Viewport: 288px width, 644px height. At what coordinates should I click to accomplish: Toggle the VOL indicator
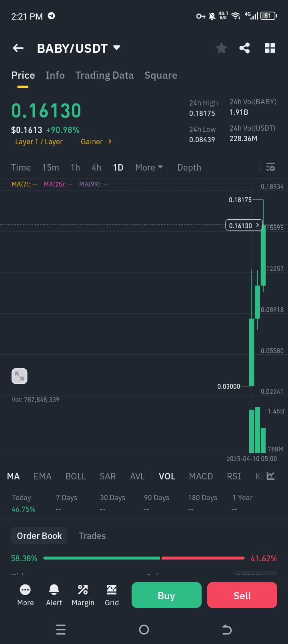[x=167, y=476]
